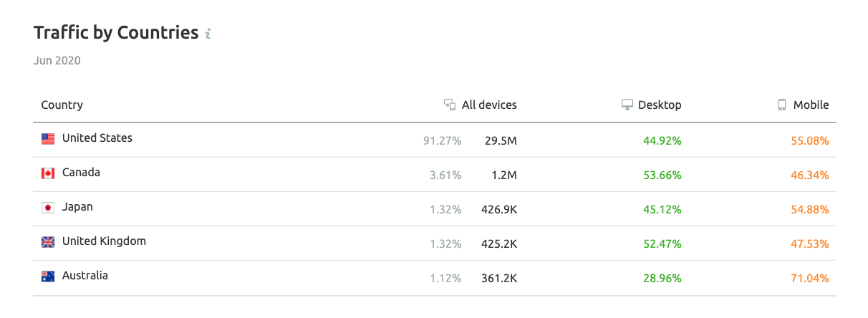This screenshot has height=318, width=868.
Task: Click the All devices column icon
Action: pyautogui.click(x=450, y=105)
